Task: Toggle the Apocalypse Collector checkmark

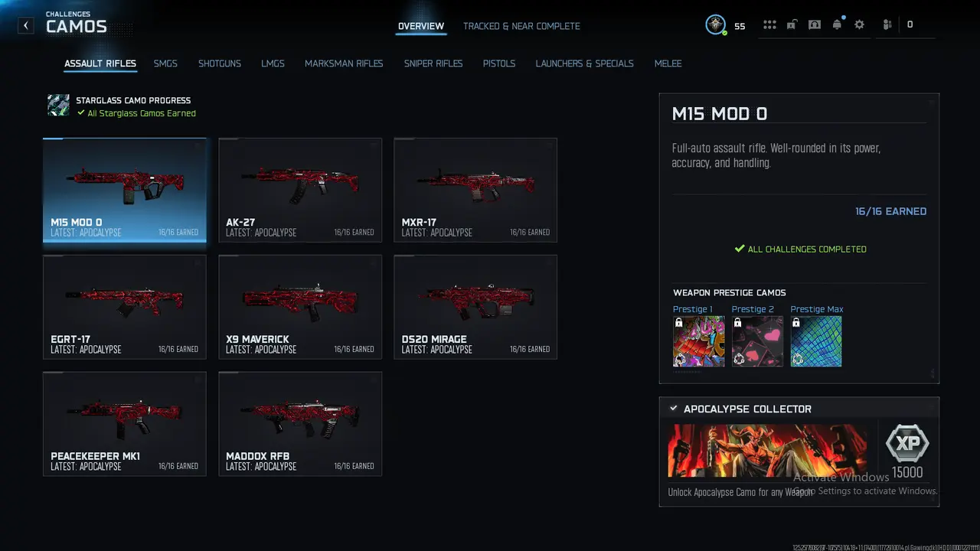Action: pos(674,409)
